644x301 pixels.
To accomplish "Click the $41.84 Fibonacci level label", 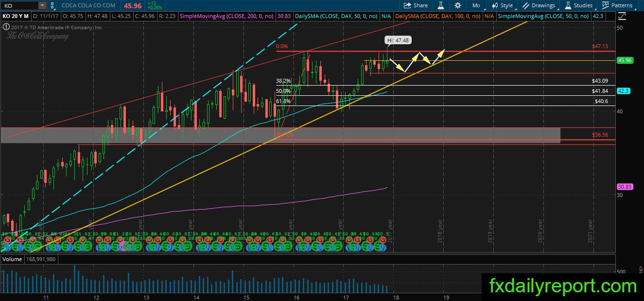I will click(600, 91).
